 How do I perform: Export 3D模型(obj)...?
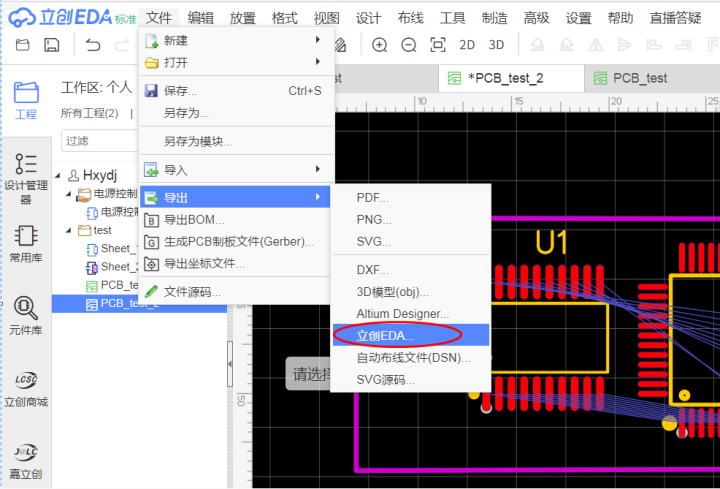point(411,292)
